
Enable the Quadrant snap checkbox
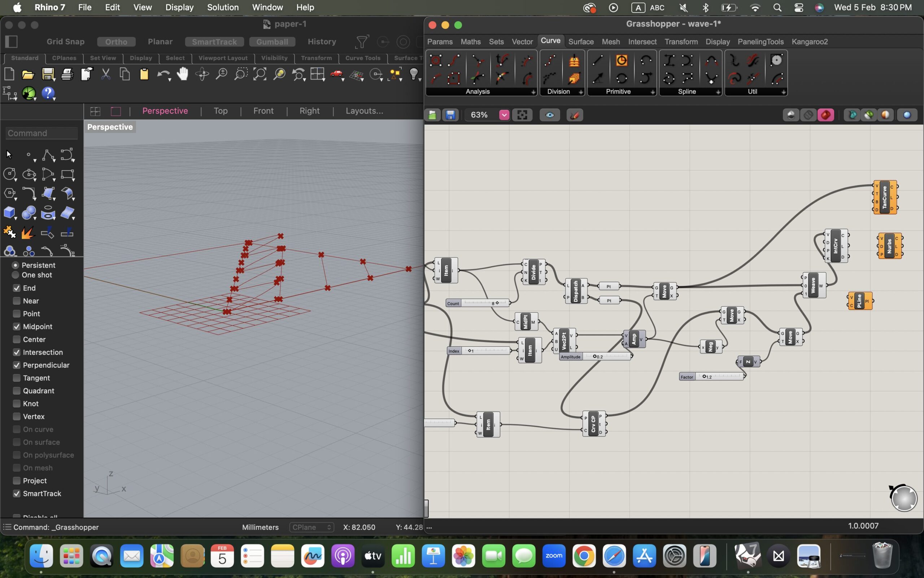[16, 391]
